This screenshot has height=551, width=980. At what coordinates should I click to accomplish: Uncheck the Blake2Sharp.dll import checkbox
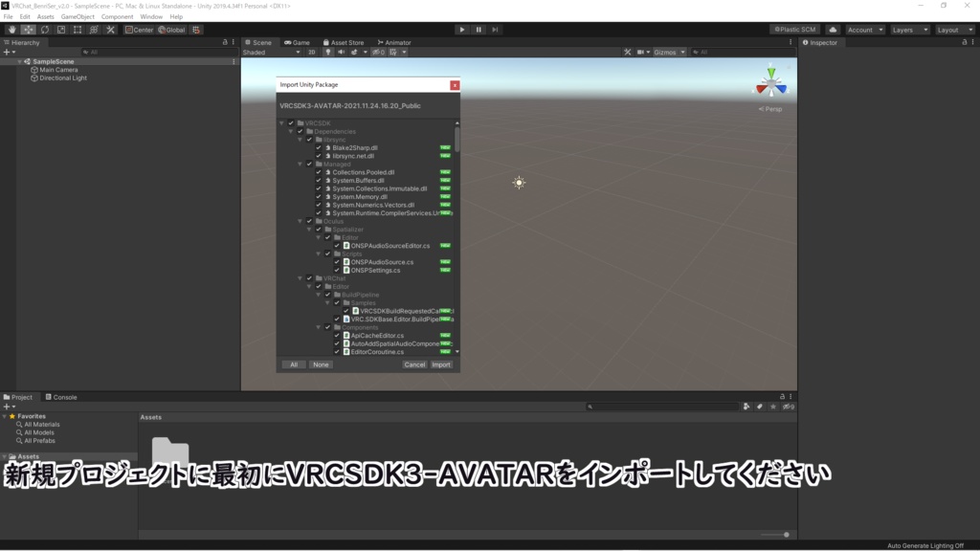coord(319,148)
